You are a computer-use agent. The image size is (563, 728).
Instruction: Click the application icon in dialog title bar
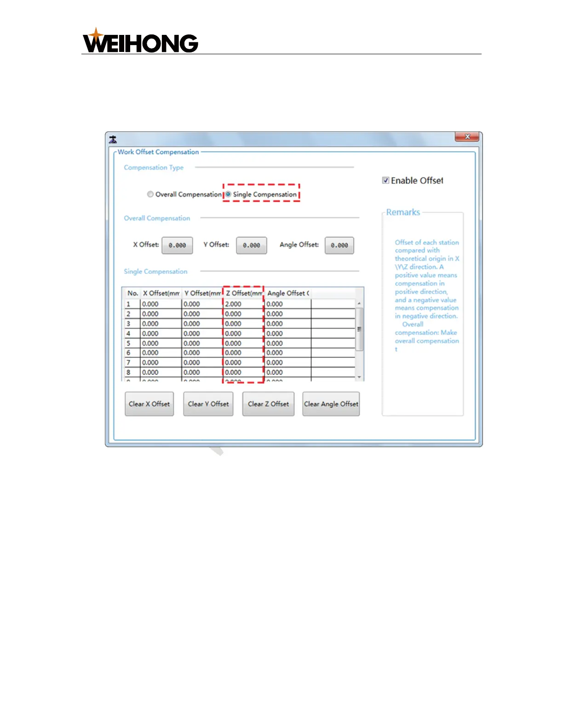pos(113,139)
